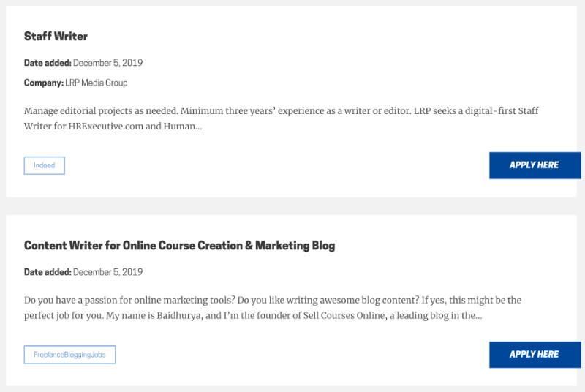Image resolution: width=585 pixels, height=392 pixels.
Task: Select the FreelanceBloggingJobs source tag
Action: (x=70, y=355)
